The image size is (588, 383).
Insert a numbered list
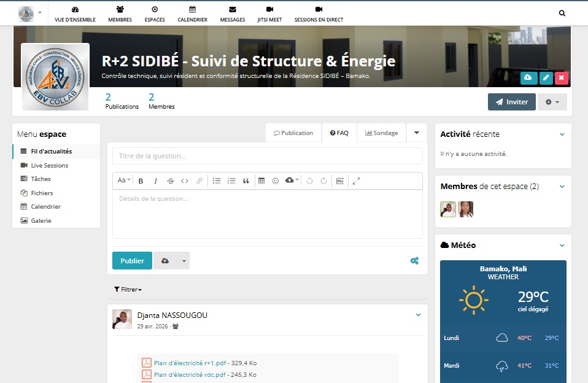(x=231, y=181)
